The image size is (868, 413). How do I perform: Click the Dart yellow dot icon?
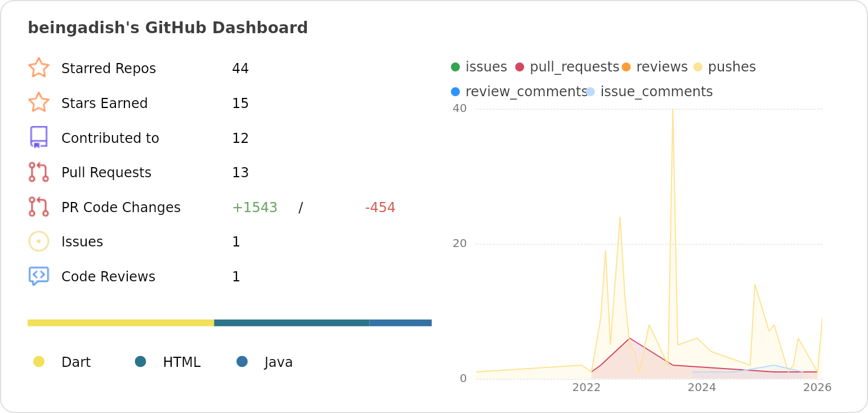tap(38, 362)
